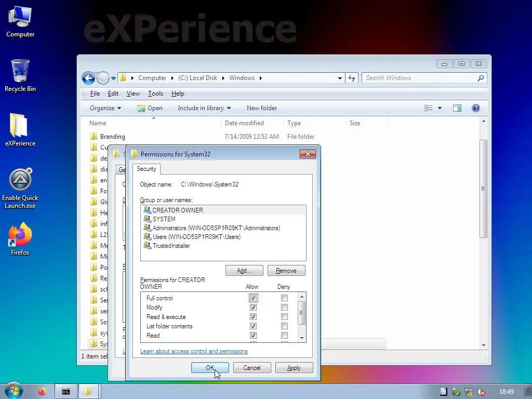Open the Organize dropdown
Viewport: 532px width, 399px height.
(x=105, y=108)
